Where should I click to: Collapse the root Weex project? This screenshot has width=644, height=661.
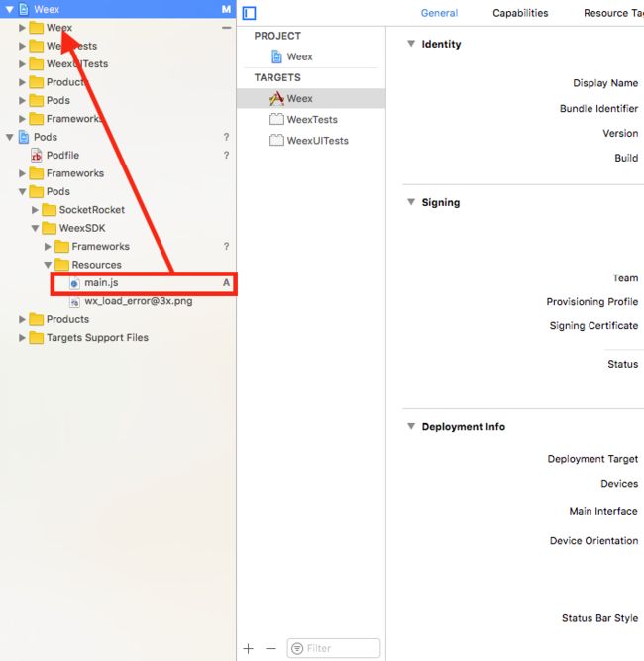pyautogui.click(x=9, y=9)
